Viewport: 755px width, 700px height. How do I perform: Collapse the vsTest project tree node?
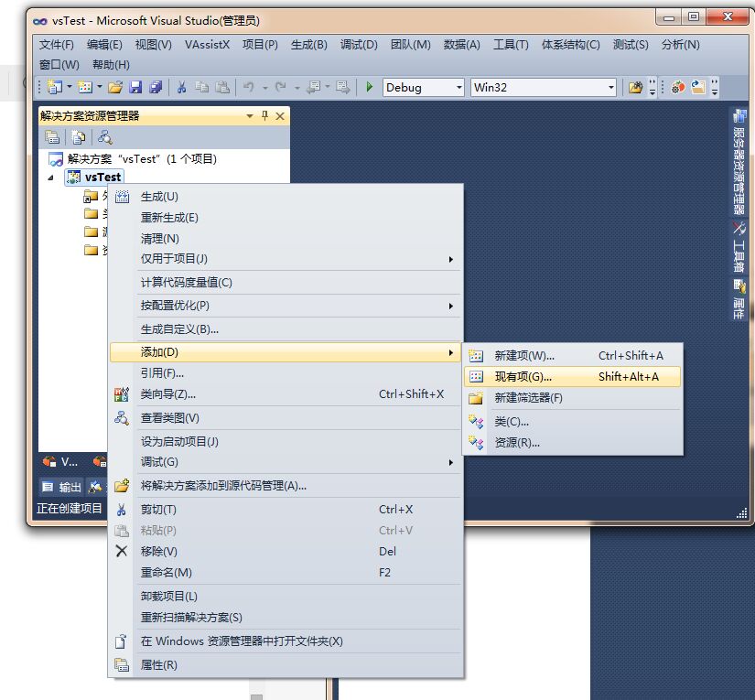(50, 178)
